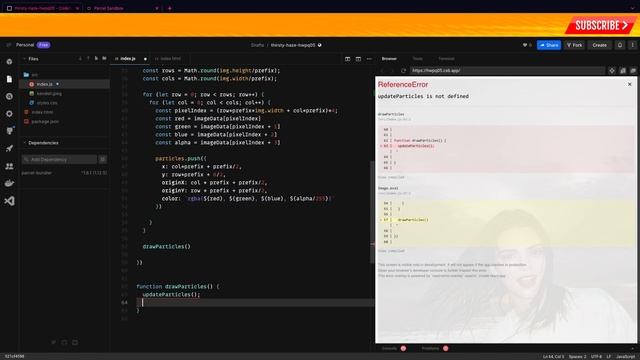Click the Create button
The width and height of the screenshot is (640, 360).
pyautogui.click(x=600, y=45)
